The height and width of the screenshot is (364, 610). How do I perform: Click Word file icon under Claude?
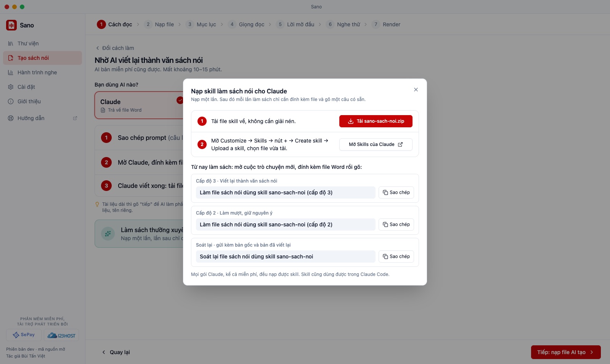tap(103, 110)
